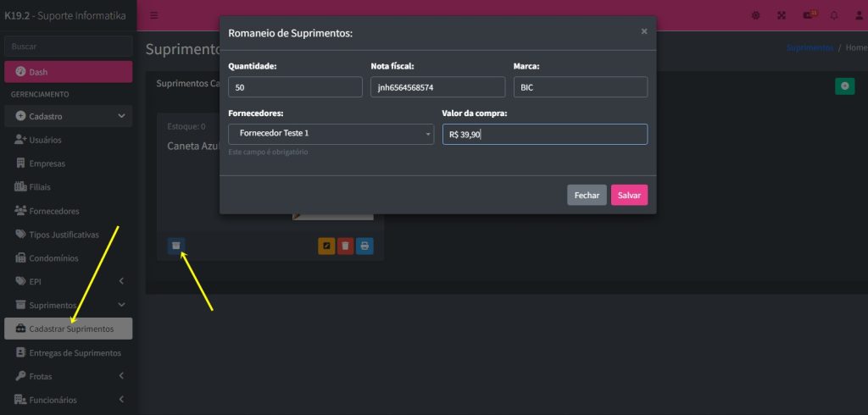This screenshot has width=868, height=415.
Task: Click the yellow edit button on Caneta card
Action: pyautogui.click(x=326, y=246)
